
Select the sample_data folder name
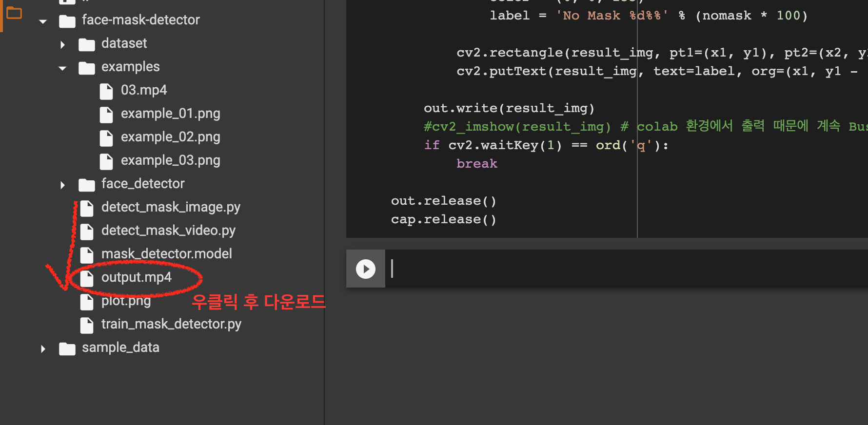120,347
